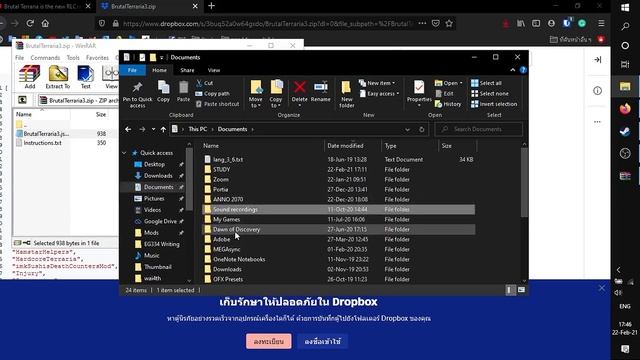The height and width of the screenshot is (360, 640).
Task: Go to Firefox home page
Action: (x=45, y=23)
